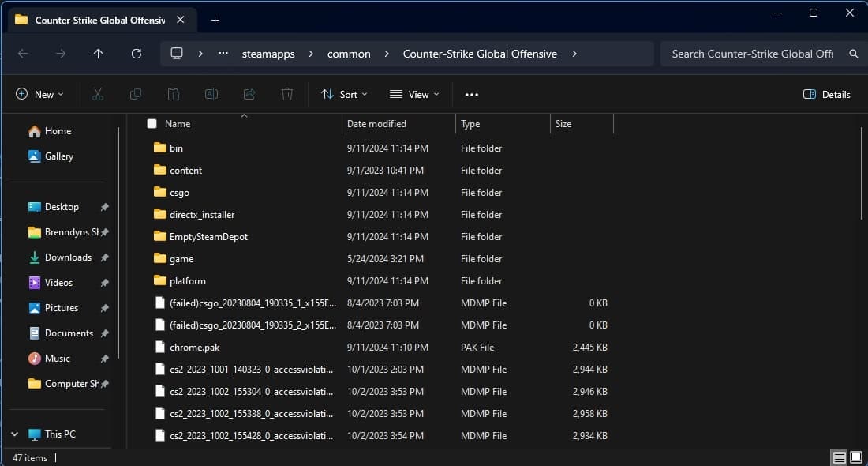Go to the steamapps breadcrumb folder
This screenshot has height=466, width=868.
click(x=268, y=53)
